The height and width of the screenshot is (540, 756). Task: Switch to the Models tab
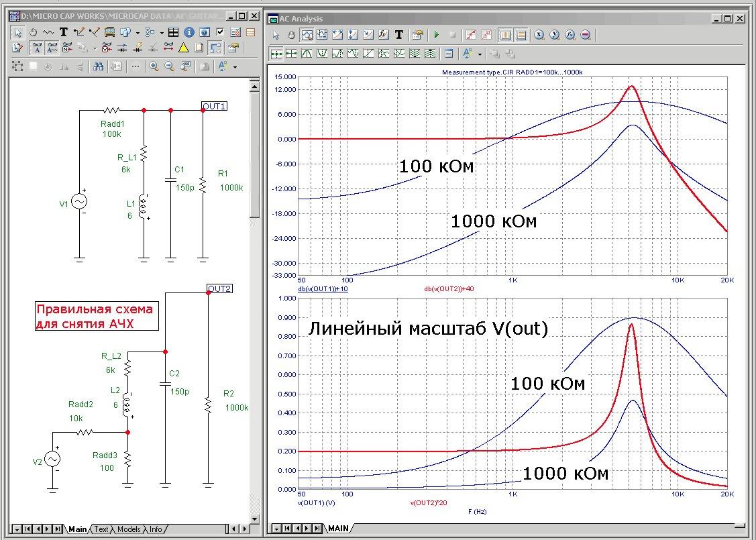[x=128, y=529]
